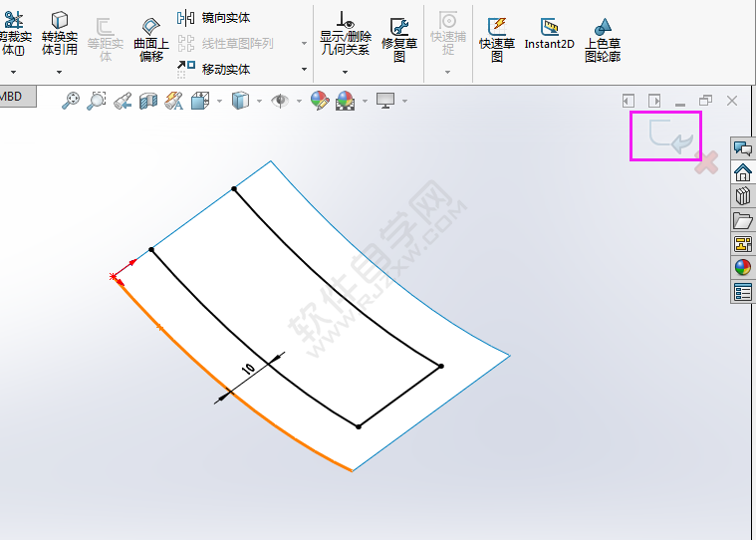Click Zoom to Area icon
The image size is (756, 540).
tap(97, 101)
